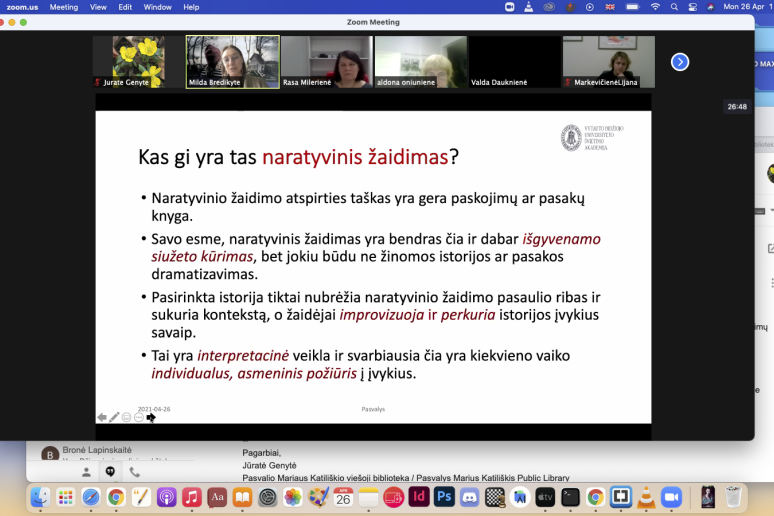Open the Hangouts conversations icon
The height and width of the screenshot is (516, 774).
(x=110, y=472)
